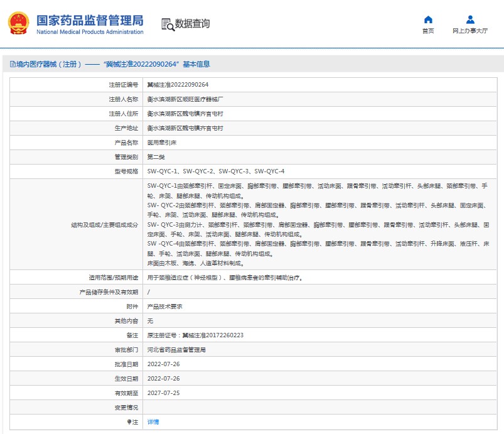Click the 生产地址 row label

coord(126,128)
